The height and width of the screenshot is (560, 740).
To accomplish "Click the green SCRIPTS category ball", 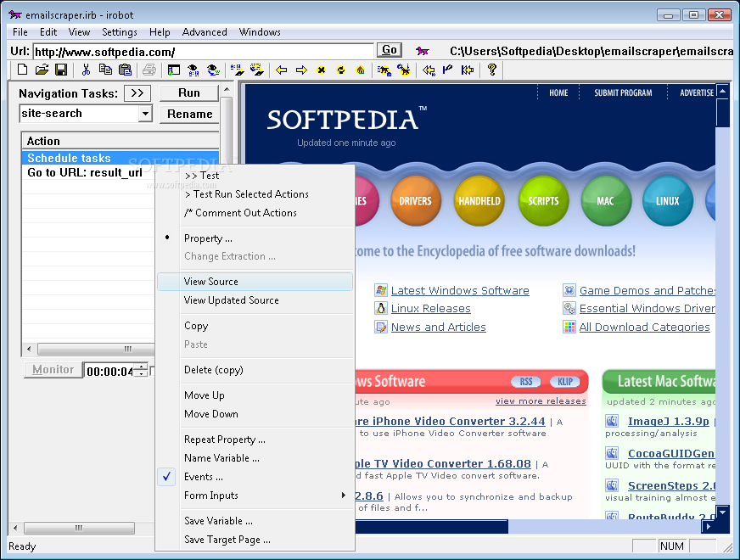I will point(543,201).
